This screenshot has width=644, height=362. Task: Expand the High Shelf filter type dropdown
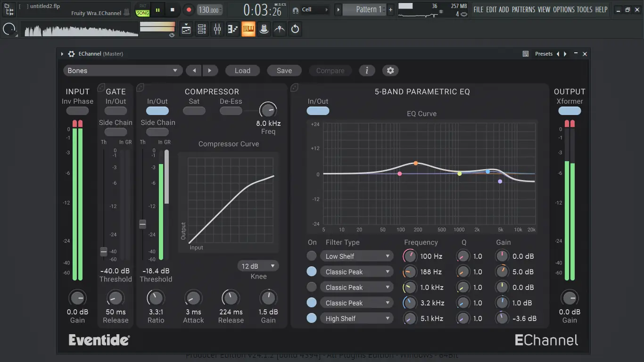(x=356, y=319)
